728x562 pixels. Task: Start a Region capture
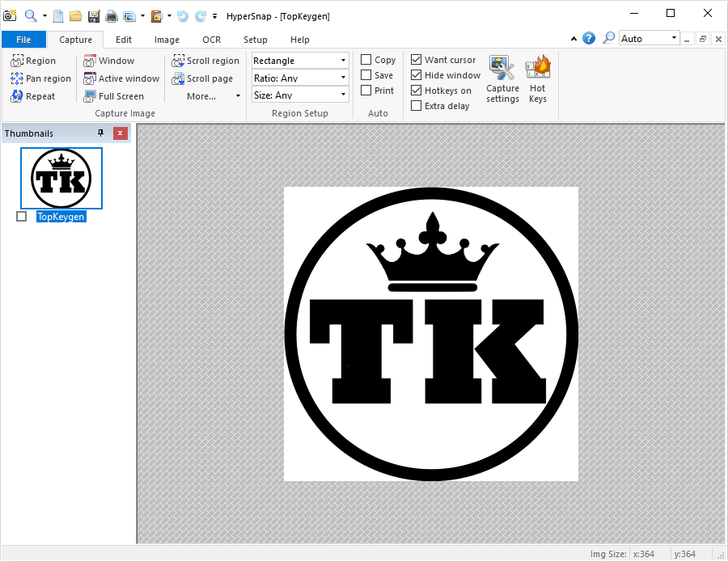pos(34,61)
